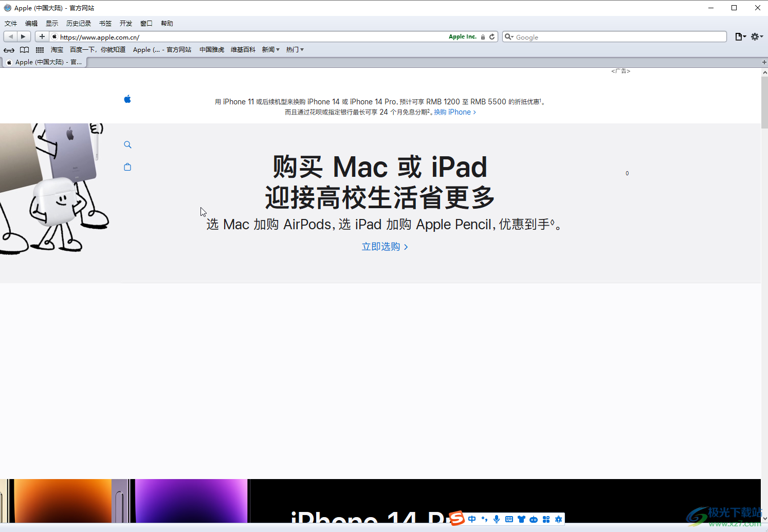Toggle punctuation mode on Sogou bar
Image resolution: width=768 pixels, height=532 pixels.
tap(484, 519)
